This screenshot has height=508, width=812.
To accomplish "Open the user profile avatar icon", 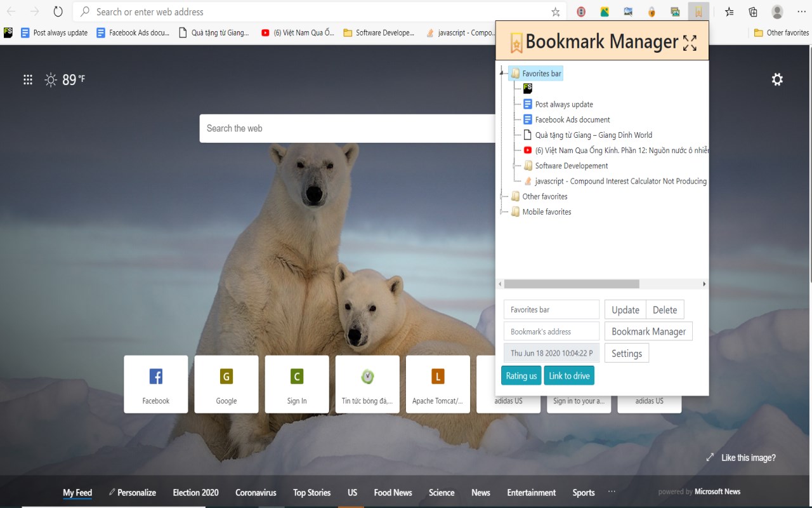I will pos(777,11).
